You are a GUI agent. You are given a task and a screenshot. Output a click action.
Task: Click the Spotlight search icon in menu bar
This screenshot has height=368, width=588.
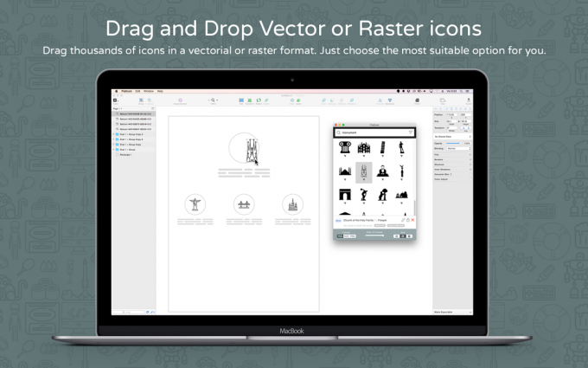coord(462,91)
